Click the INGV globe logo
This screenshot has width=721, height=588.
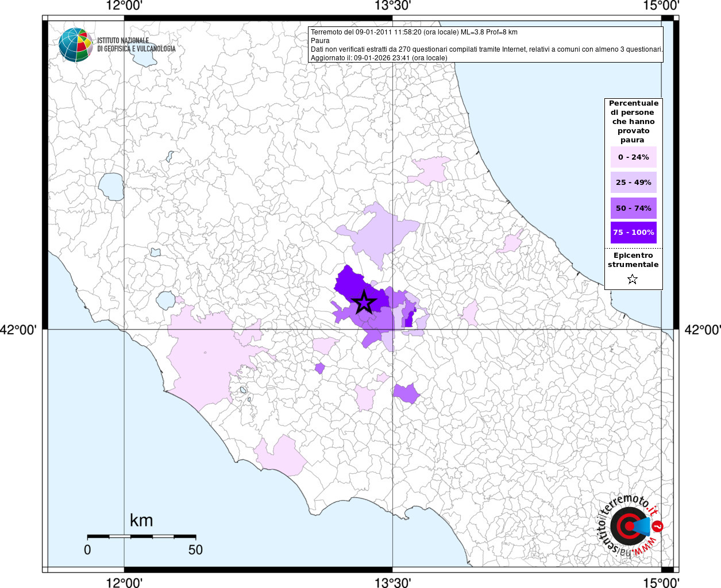tap(75, 45)
